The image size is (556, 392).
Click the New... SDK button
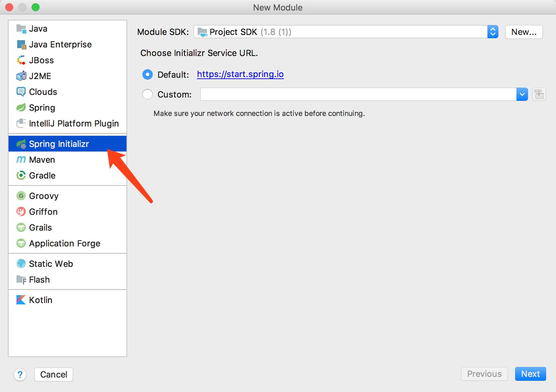pos(524,32)
